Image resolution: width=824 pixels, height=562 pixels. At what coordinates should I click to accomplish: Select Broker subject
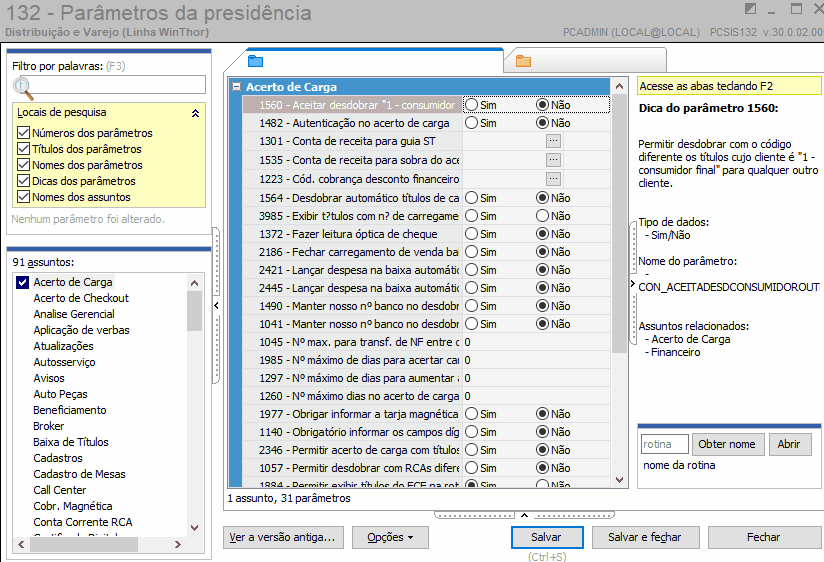[x=49, y=426]
